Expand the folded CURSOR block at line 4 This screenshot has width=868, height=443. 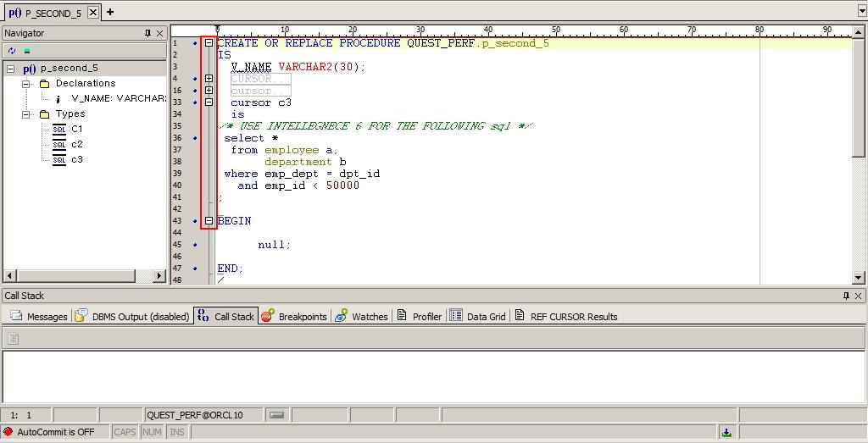click(x=209, y=79)
